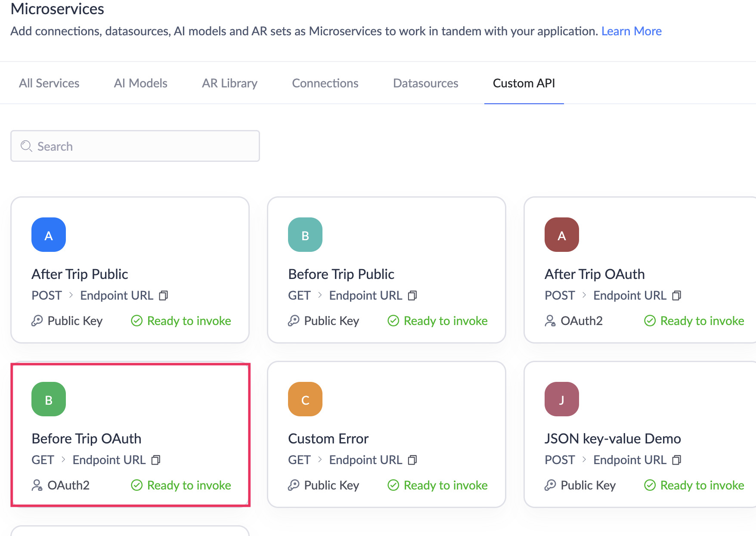Switch to the All Services tab
Screen dimensions: 756x536
(49, 83)
